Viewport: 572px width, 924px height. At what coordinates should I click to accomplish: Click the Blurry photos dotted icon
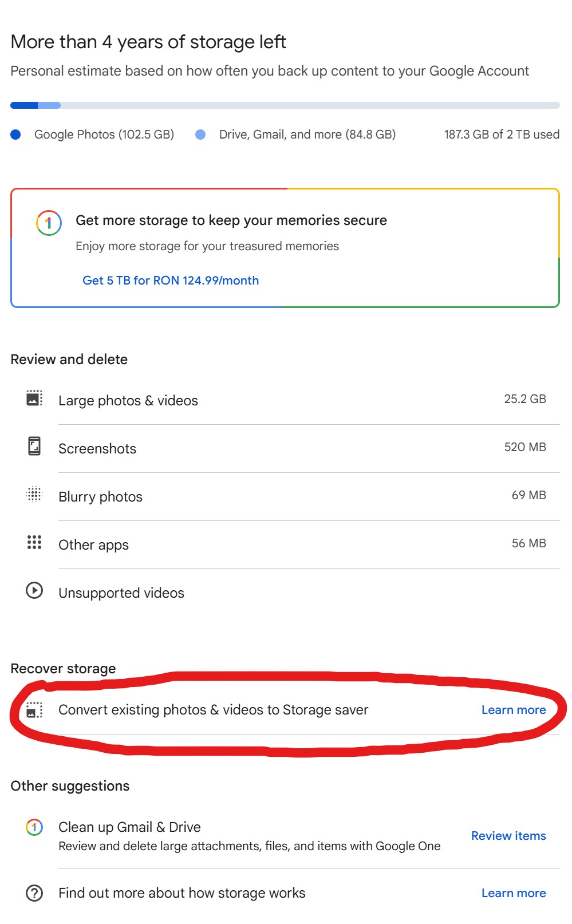click(x=34, y=494)
